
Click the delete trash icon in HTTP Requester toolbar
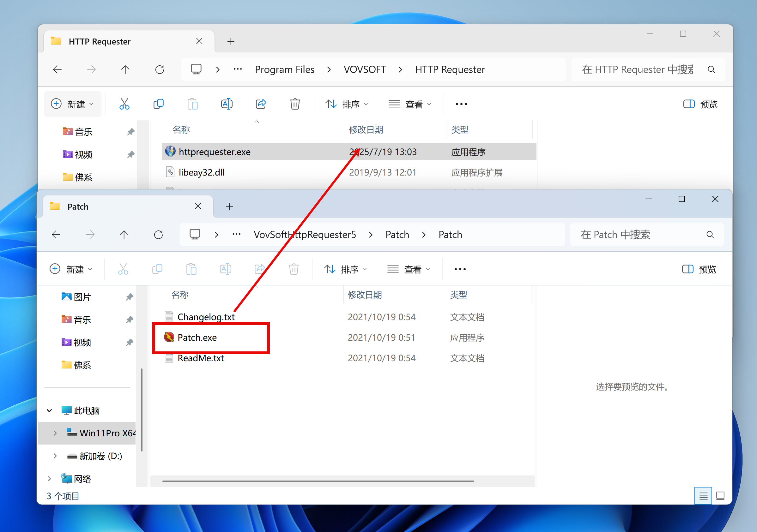[x=295, y=104]
